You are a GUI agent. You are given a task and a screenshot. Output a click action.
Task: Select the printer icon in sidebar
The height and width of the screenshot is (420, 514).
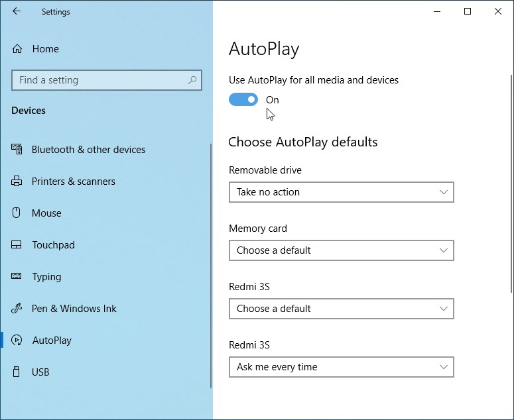[17, 181]
